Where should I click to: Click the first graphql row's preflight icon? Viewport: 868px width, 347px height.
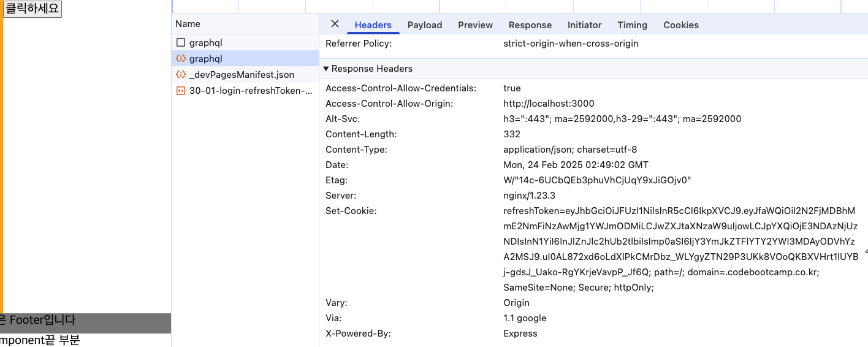tap(181, 43)
